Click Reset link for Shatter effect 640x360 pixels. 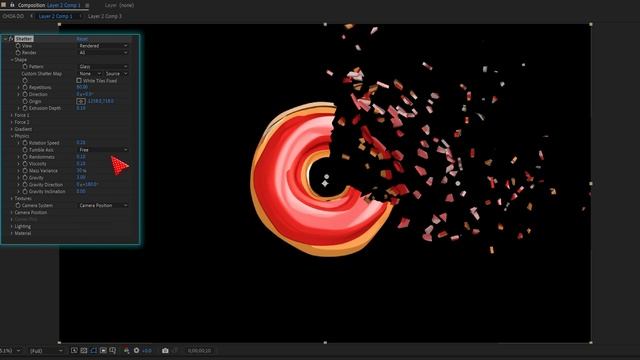(x=82, y=39)
